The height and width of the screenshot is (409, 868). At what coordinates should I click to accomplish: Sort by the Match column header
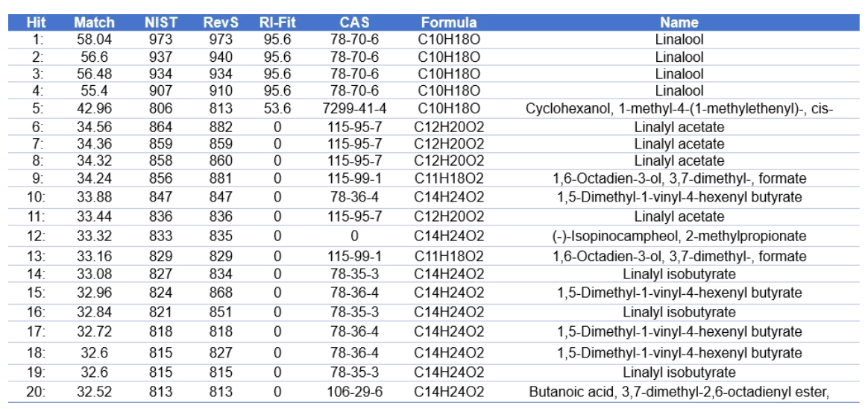click(x=94, y=22)
